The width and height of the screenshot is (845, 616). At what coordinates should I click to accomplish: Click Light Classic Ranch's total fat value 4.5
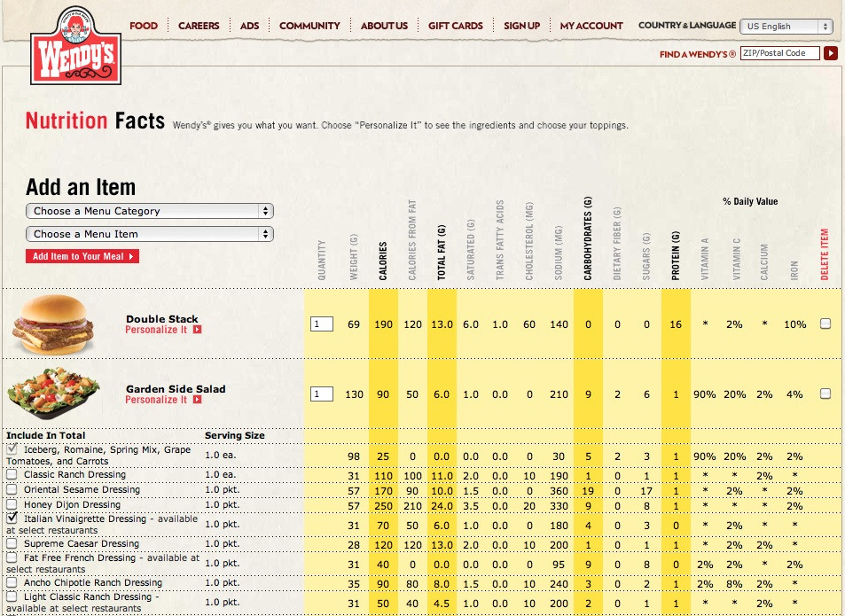coord(442,604)
